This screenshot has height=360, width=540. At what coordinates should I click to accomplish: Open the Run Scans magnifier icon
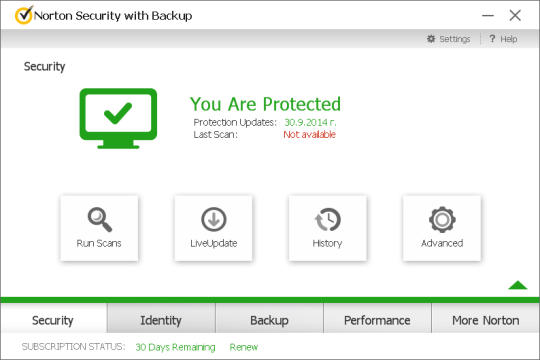100,219
